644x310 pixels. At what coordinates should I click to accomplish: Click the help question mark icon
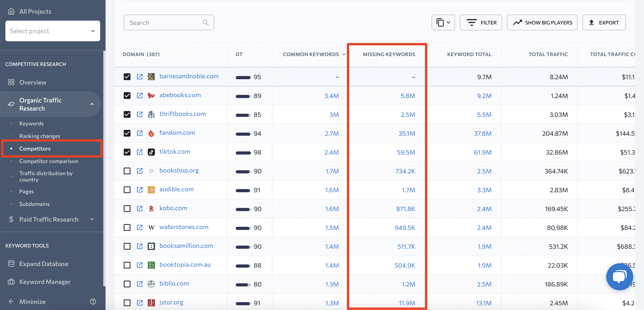93,301
